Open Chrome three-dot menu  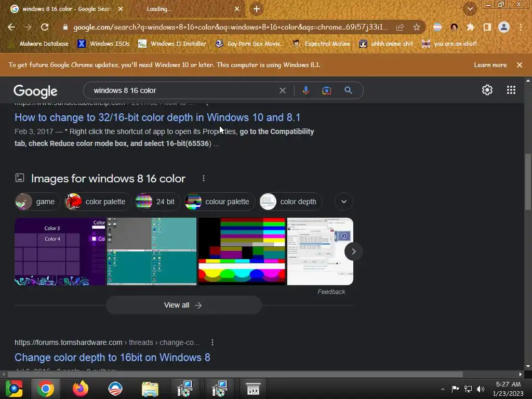click(521, 27)
